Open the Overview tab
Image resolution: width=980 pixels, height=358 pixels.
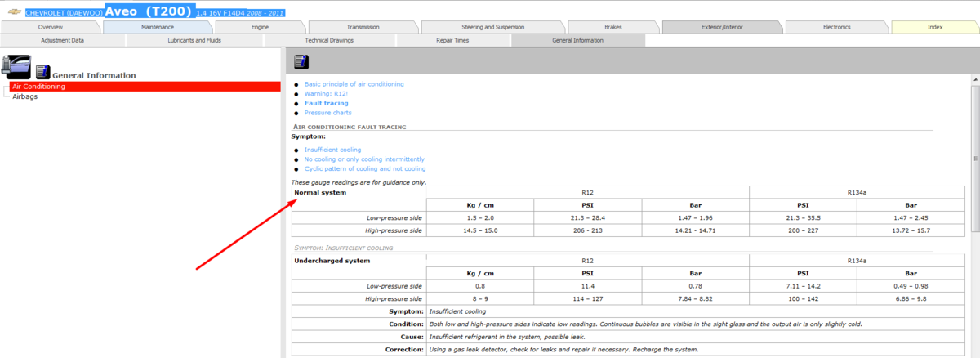[51, 27]
